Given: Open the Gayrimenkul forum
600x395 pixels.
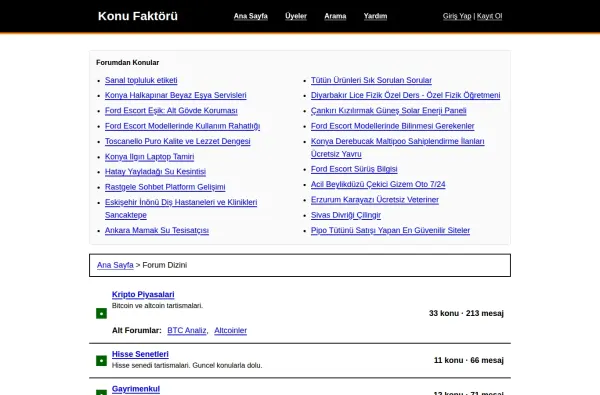Looking at the screenshot, I should (x=136, y=389).
